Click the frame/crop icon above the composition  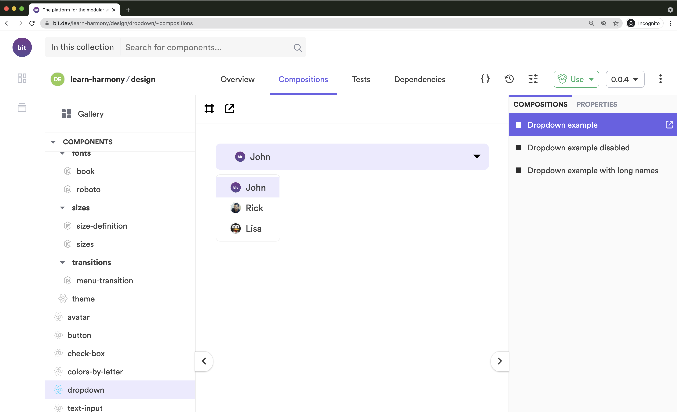[x=209, y=109]
